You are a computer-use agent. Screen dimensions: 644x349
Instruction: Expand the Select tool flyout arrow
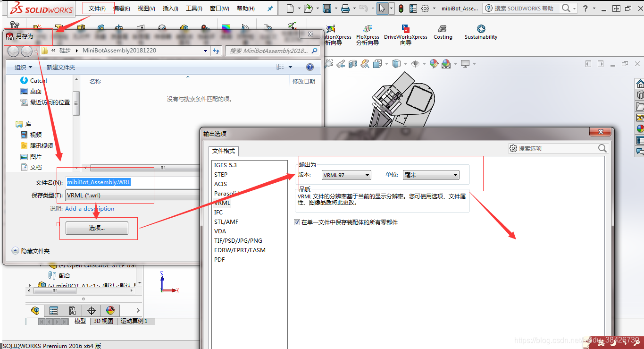point(391,9)
